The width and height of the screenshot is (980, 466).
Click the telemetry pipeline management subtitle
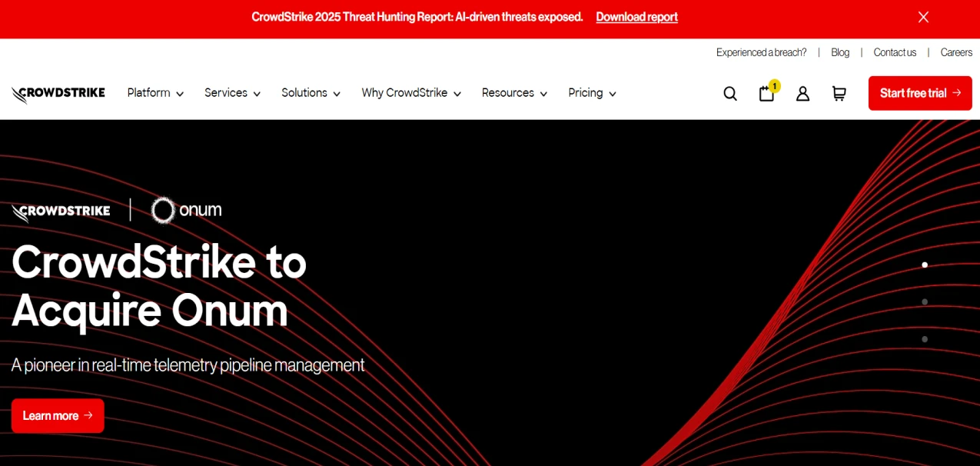click(188, 365)
